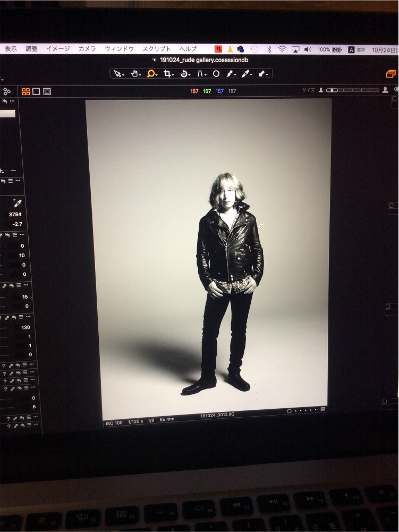Click the large person icon right of size slider
Screen dimensions: 399x532
pyautogui.click(x=385, y=90)
